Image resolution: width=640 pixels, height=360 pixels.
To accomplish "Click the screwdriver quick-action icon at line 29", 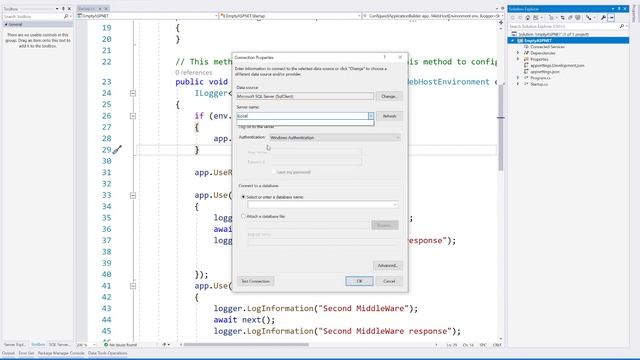I will 117,150.
